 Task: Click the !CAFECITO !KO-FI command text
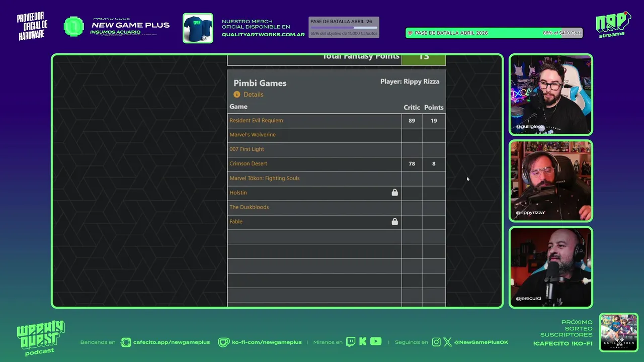[x=562, y=344]
